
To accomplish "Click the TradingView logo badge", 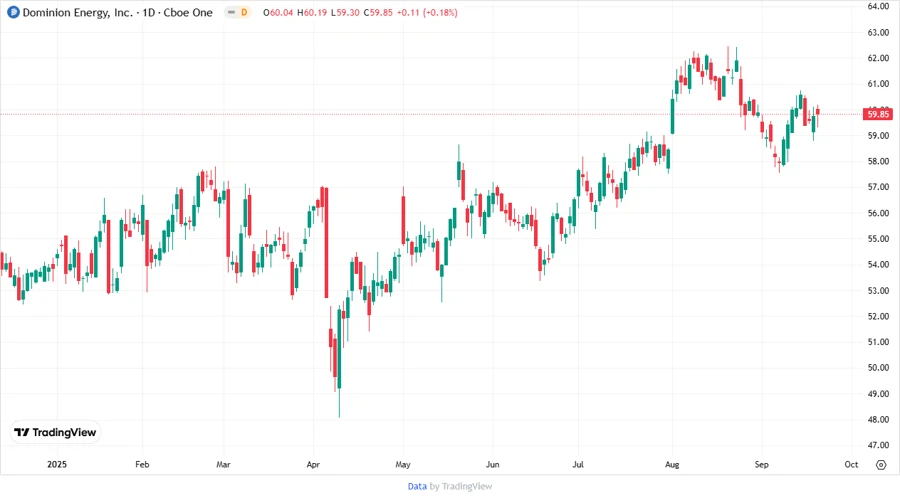I will pos(56,433).
